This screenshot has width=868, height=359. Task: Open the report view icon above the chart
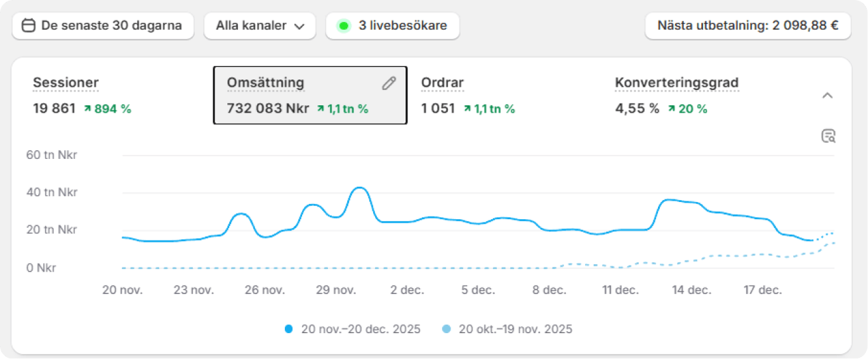[x=828, y=136]
